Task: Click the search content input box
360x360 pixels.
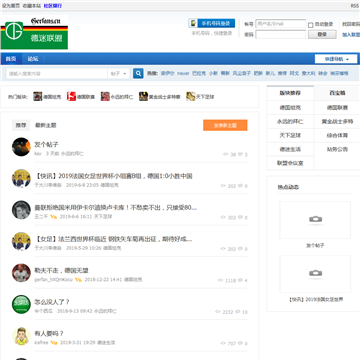Action: pyautogui.click(x=57, y=73)
